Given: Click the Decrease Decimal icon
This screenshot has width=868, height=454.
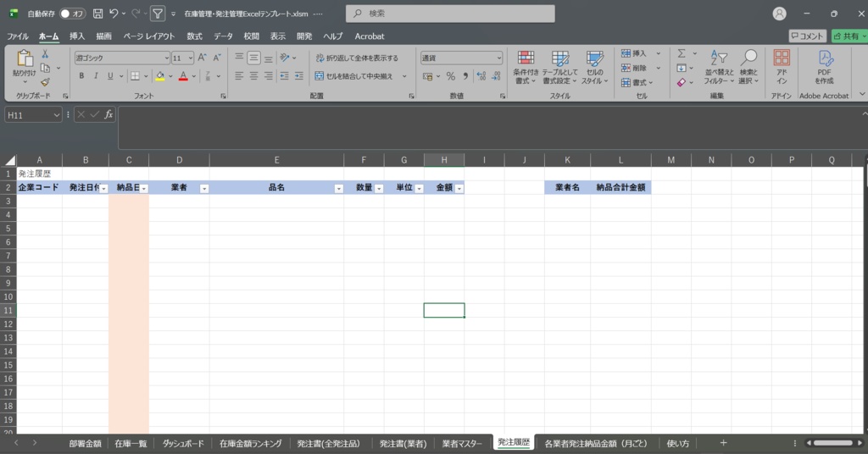Looking at the screenshot, I should coord(496,76).
